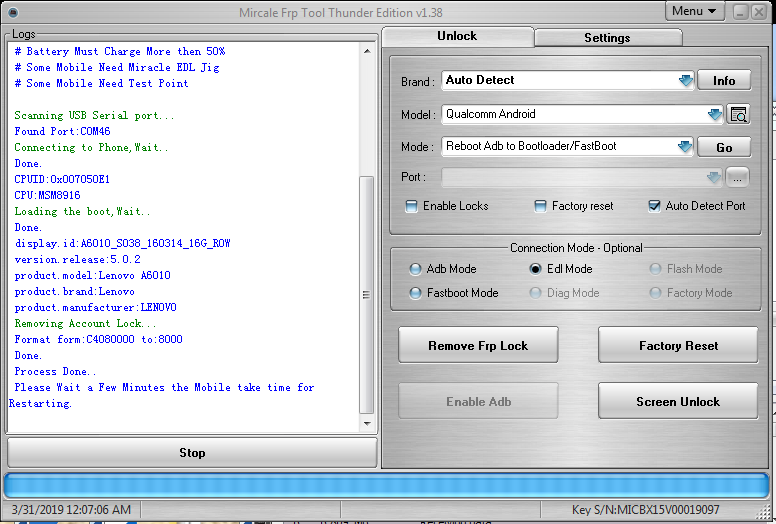Click the app icon in title bar

[13, 12]
